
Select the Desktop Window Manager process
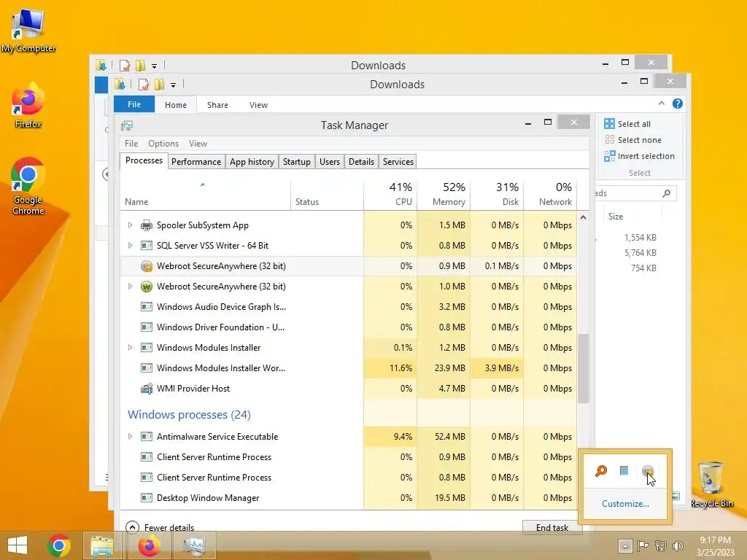(x=348, y=498)
